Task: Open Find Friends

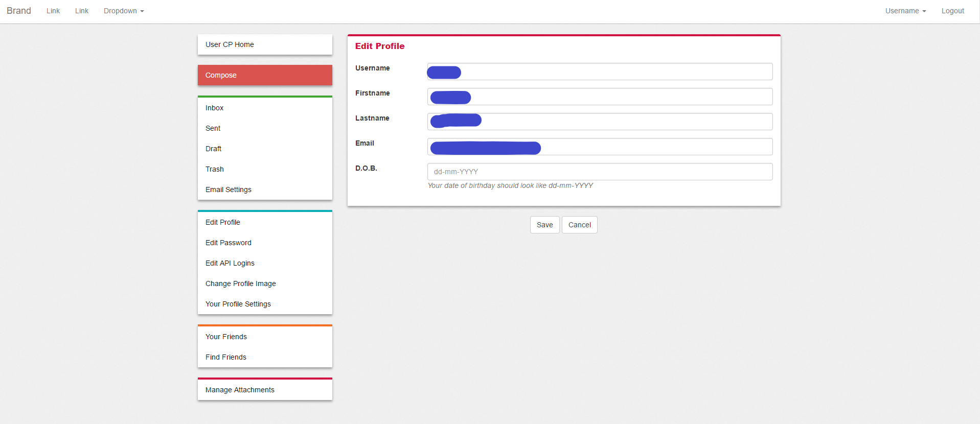Action: [265, 357]
